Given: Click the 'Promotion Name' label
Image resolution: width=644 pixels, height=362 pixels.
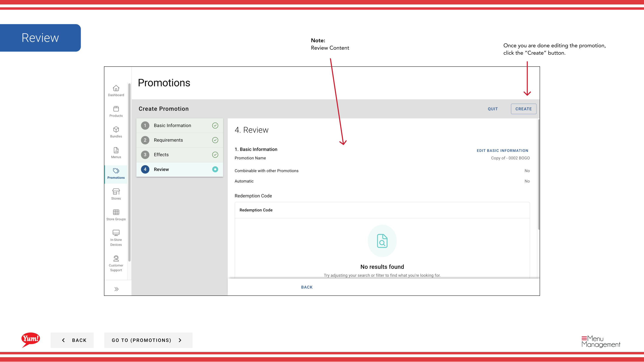Looking at the screenshot, I should pos(250,158).
